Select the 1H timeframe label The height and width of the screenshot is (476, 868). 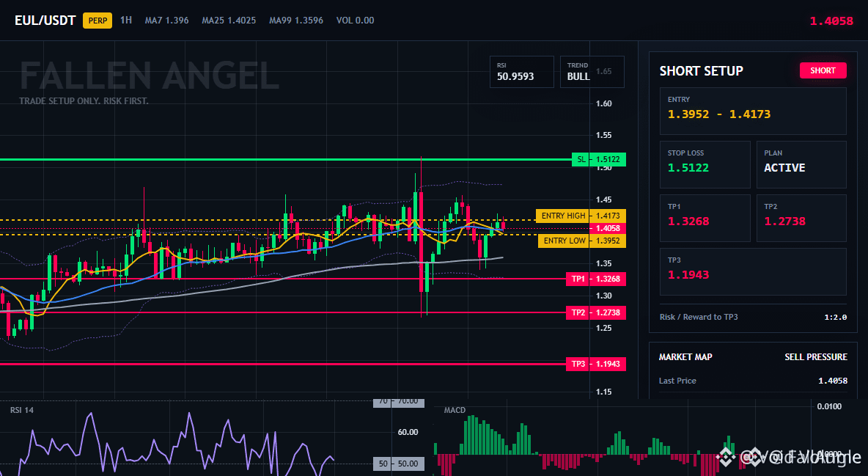click(126, 20)
